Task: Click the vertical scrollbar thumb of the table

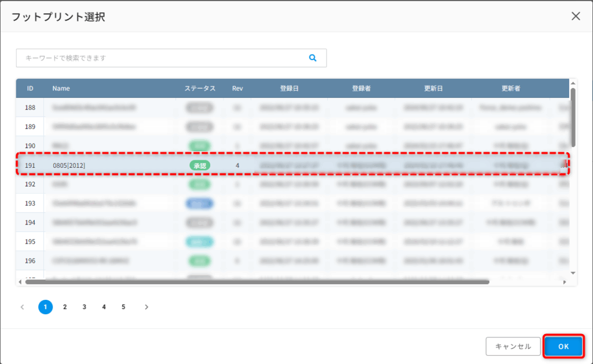Action: [573, 117]
